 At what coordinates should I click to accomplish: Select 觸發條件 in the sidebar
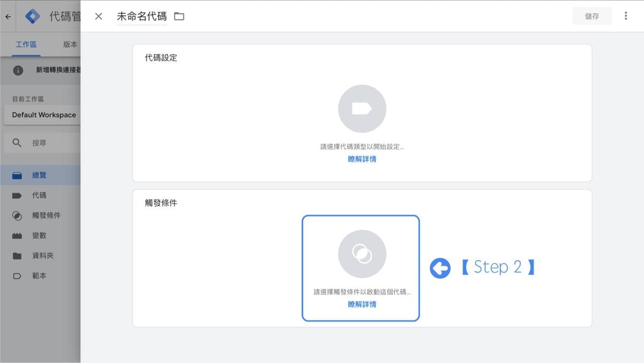[40, 216]
